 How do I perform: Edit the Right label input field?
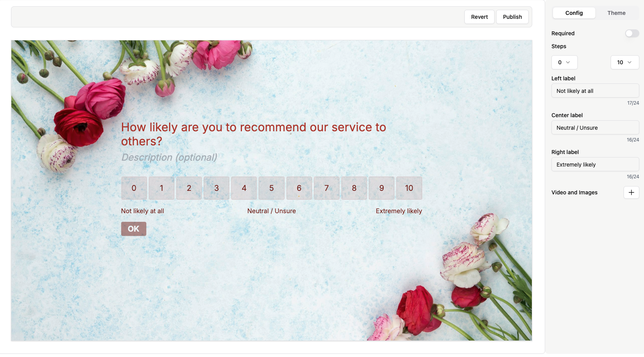(595, 165)
